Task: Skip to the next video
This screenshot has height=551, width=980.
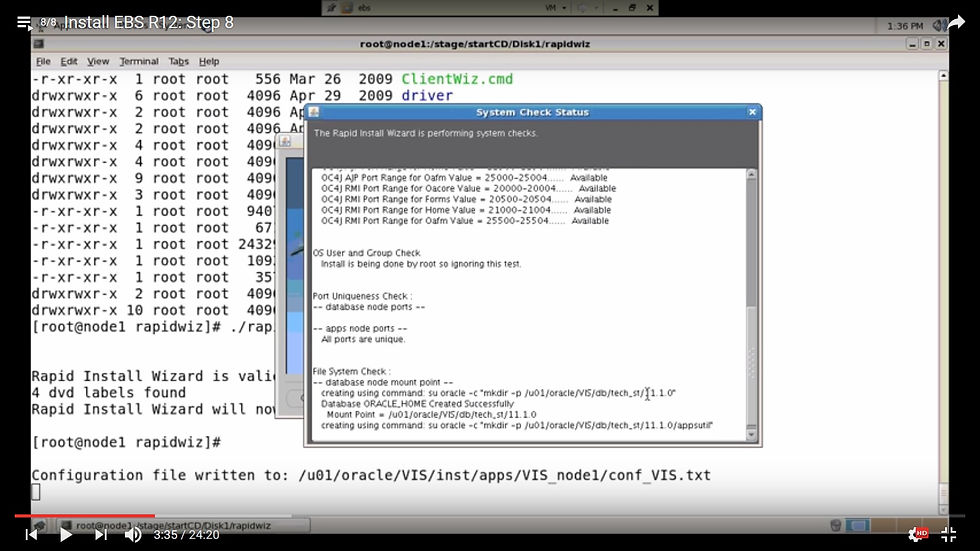Action: pos(101,535)
